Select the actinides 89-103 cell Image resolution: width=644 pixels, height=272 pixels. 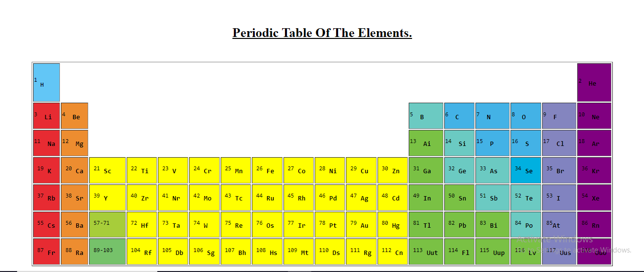tap(107, 252)
